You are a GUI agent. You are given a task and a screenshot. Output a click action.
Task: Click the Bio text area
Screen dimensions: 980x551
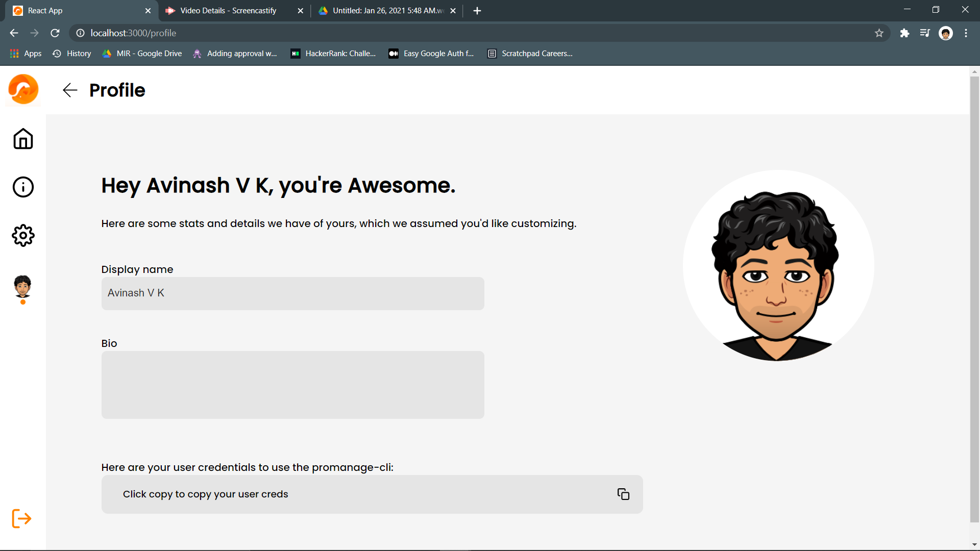292,385
